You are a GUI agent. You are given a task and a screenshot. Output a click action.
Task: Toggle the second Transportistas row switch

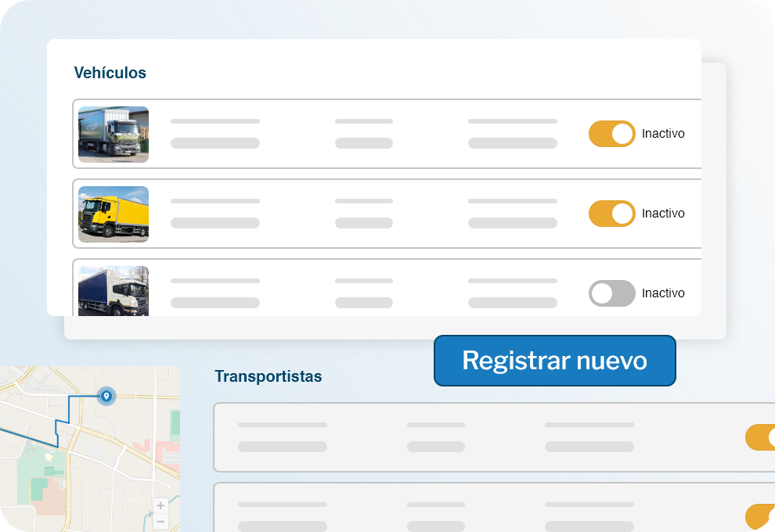(x=760, y=516)
